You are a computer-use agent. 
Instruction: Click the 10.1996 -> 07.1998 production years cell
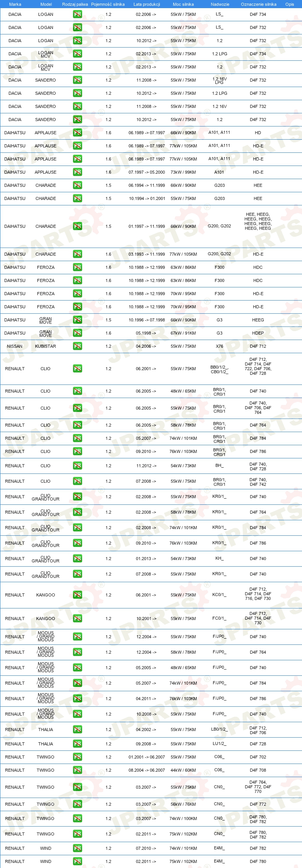[147, 320]
